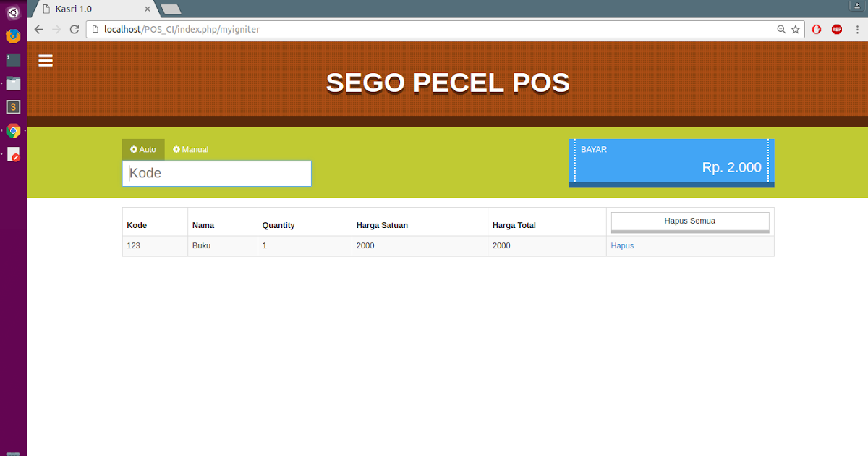Click the Harga Total column header
Screen dimensions: 868x456
coord(514,225)
